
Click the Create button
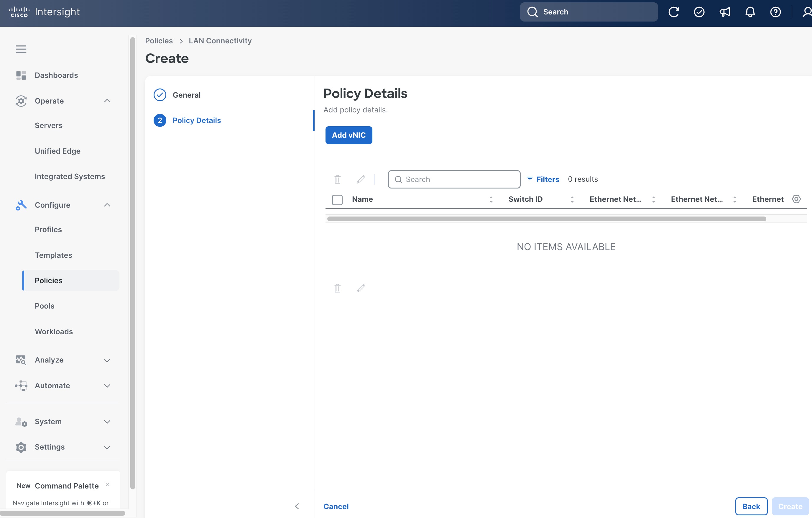tap(790, 506)
